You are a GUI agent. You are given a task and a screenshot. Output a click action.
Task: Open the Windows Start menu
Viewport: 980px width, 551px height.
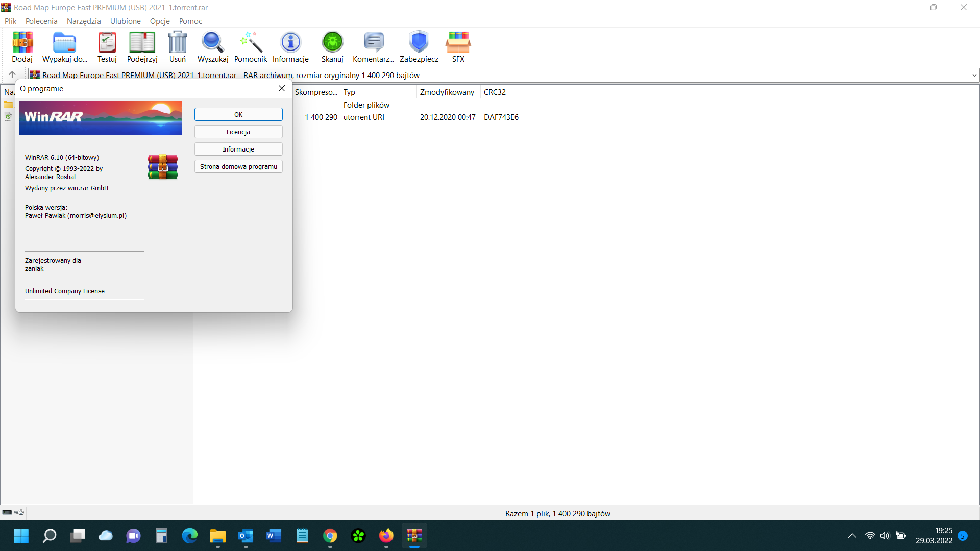point(21,536)
